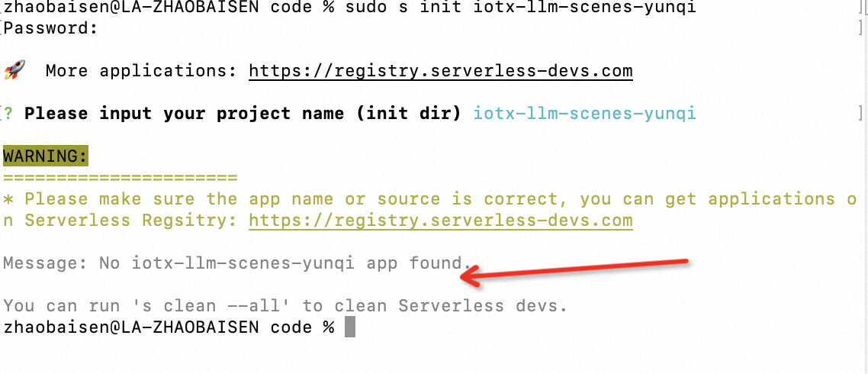Screen dimensions: 868x374
Task: Open the registry.serverless-devs.com link after More applications
Action: [441, 71]
